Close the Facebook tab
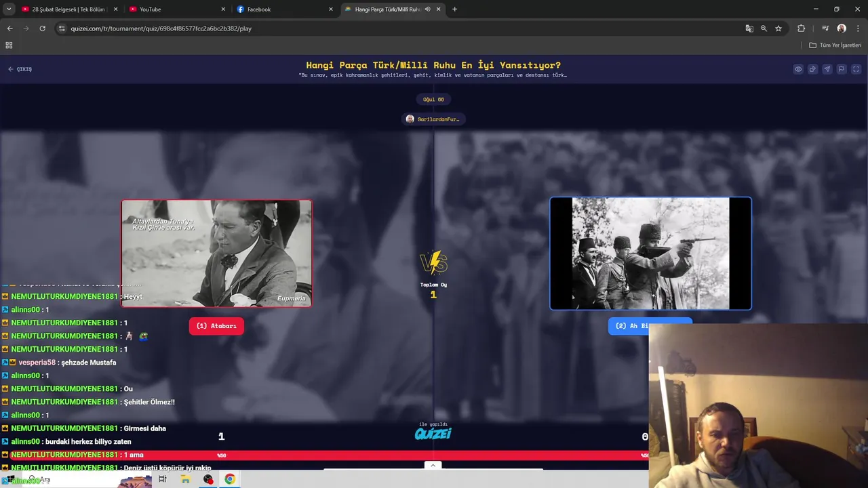This screenshot has height=488, width=868. (331, 9)
